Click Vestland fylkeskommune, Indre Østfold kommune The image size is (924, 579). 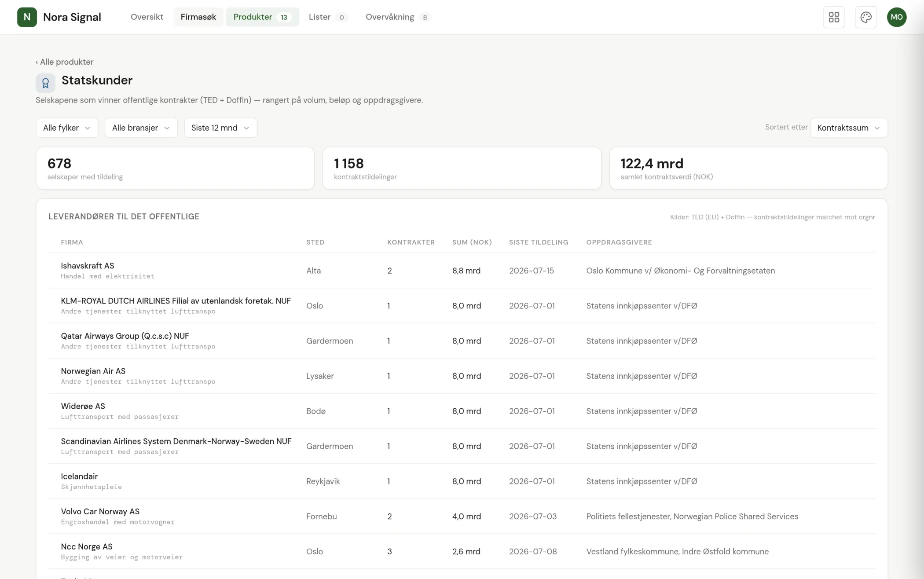pos(678,552)
